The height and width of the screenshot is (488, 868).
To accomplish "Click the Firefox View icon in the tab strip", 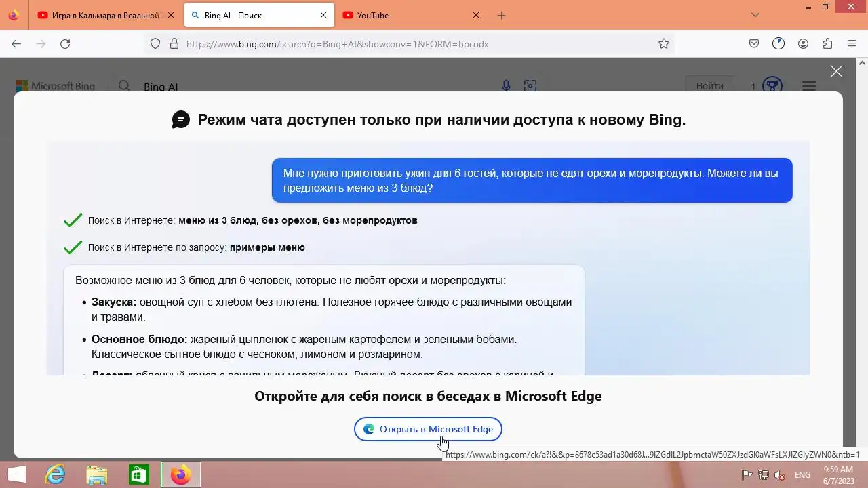I will (14, 15).
